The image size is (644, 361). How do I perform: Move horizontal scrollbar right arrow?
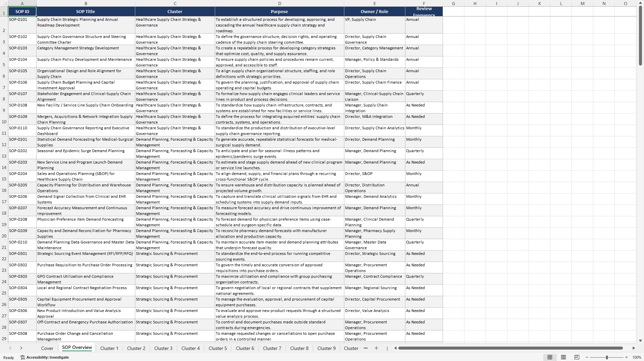(x=634, y=348)
